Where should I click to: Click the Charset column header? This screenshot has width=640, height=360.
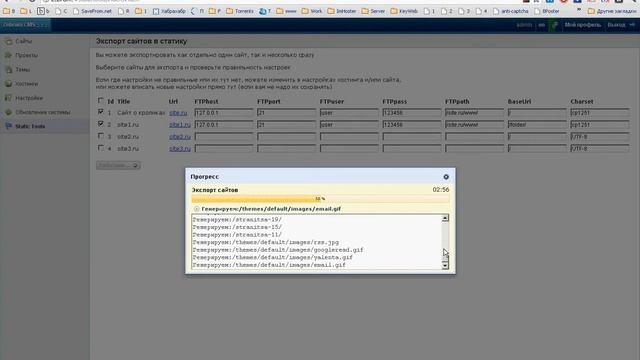click(x=582, y=101)
